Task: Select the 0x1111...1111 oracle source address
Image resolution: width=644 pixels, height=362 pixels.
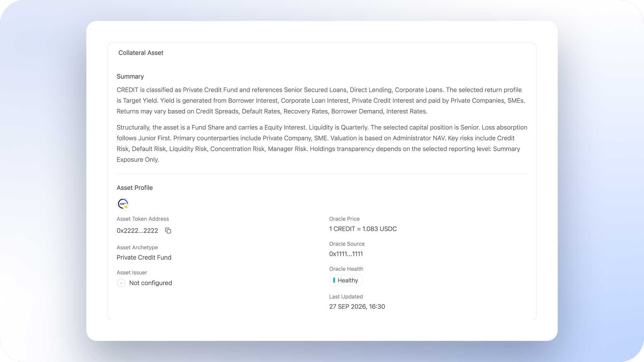Action: 346,254
